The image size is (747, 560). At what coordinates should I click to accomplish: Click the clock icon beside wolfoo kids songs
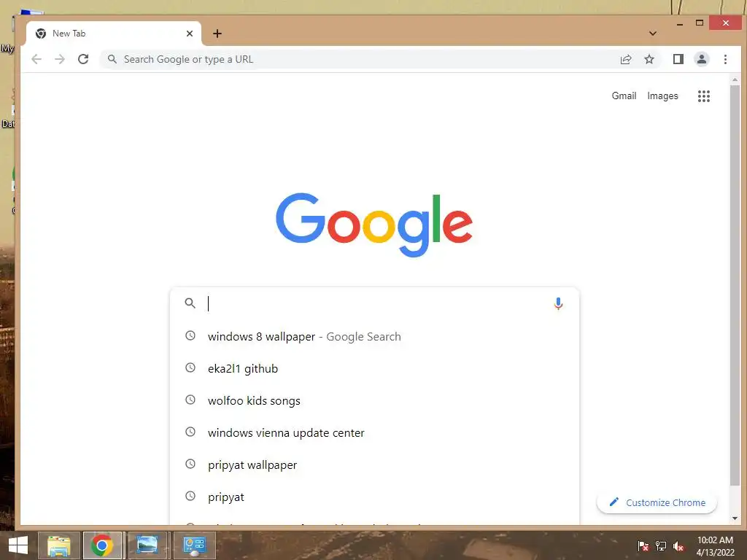[x=190, y=400]
